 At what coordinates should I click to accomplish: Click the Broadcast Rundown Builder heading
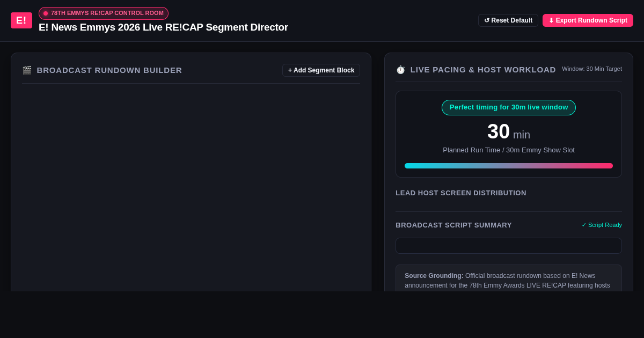[109, 70]
